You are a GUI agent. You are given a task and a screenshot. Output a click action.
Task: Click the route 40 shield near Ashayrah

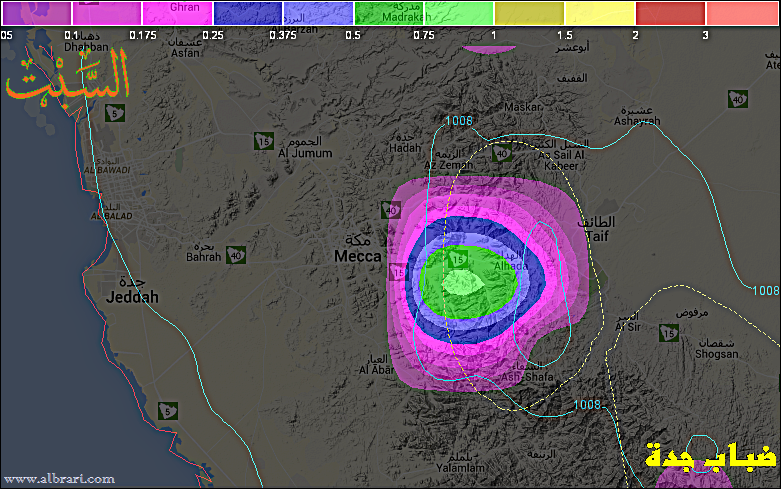coord(738,99)
